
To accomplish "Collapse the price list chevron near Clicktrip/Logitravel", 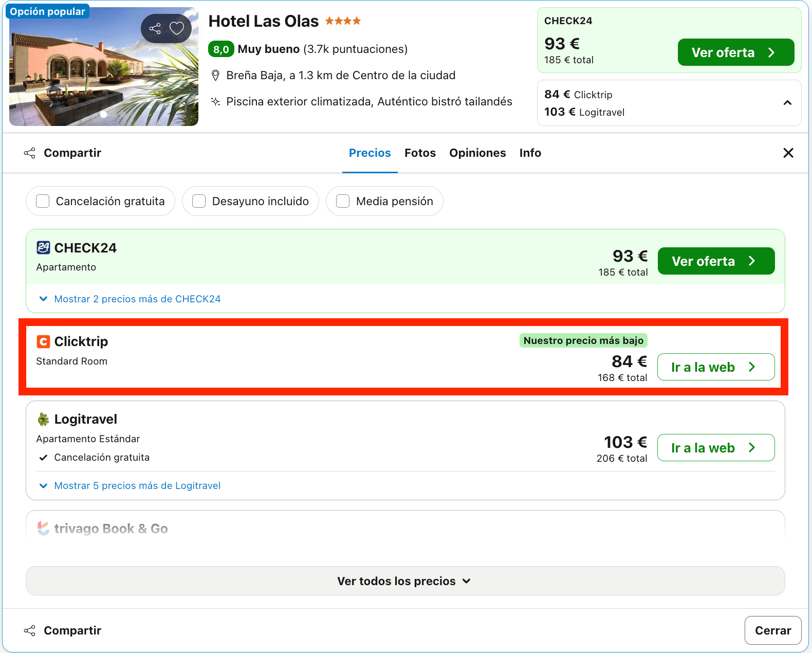I will 787,103.
